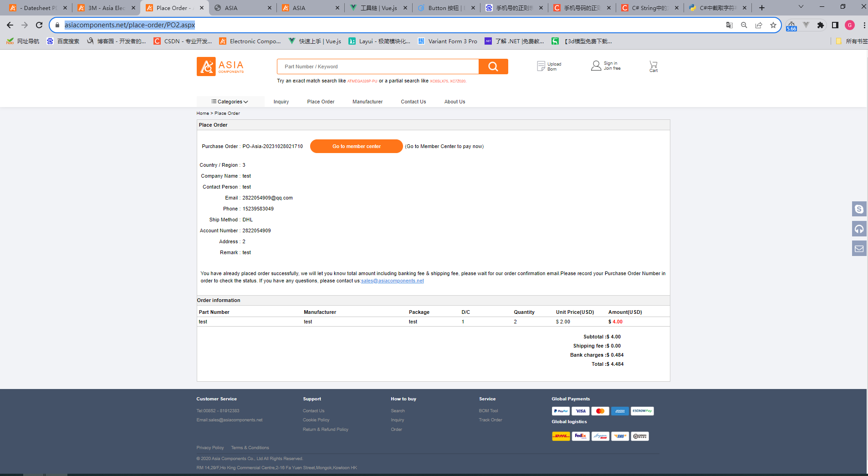Reload the page with refresh button
Viewport: 868px width, 476px height.
[39, 25]
